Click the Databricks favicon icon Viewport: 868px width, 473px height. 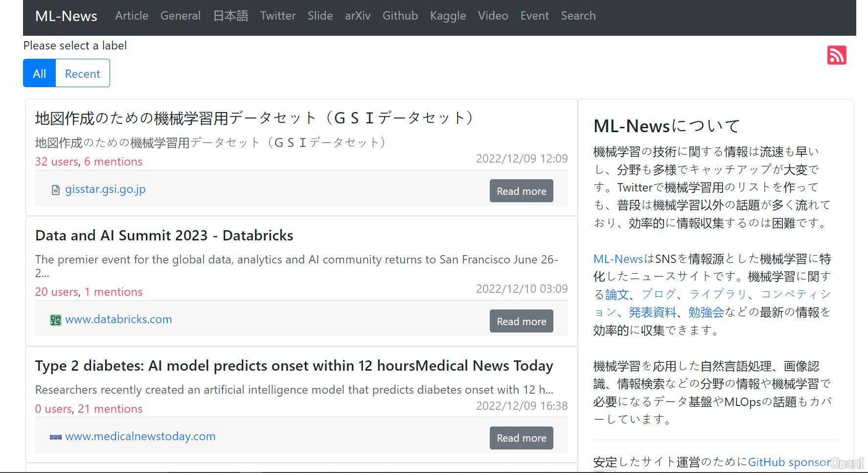click(56, 320)
